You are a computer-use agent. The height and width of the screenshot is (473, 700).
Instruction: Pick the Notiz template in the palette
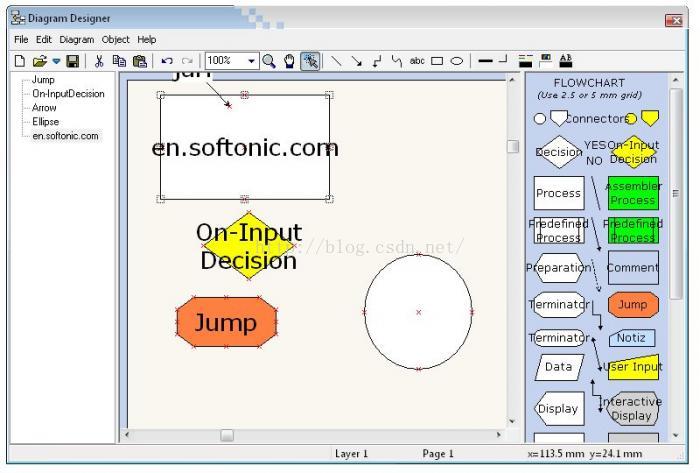point(632,338)
